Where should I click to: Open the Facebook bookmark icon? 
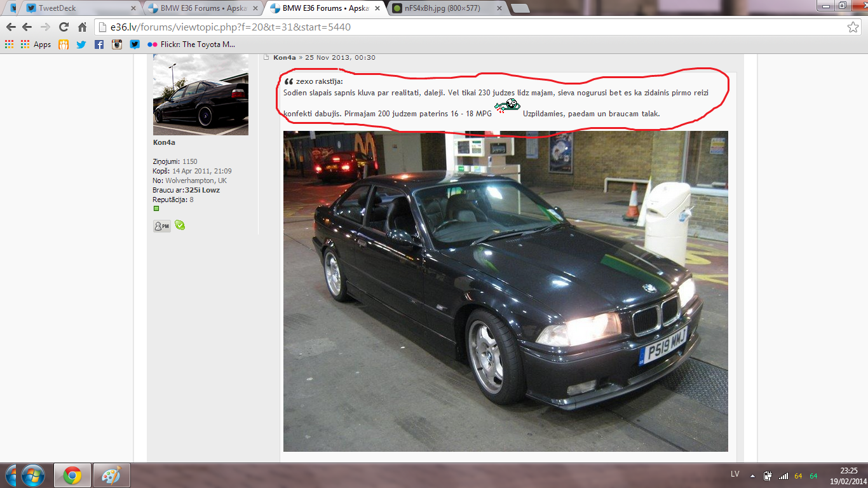pyautogui.click(x=99, y=44)
